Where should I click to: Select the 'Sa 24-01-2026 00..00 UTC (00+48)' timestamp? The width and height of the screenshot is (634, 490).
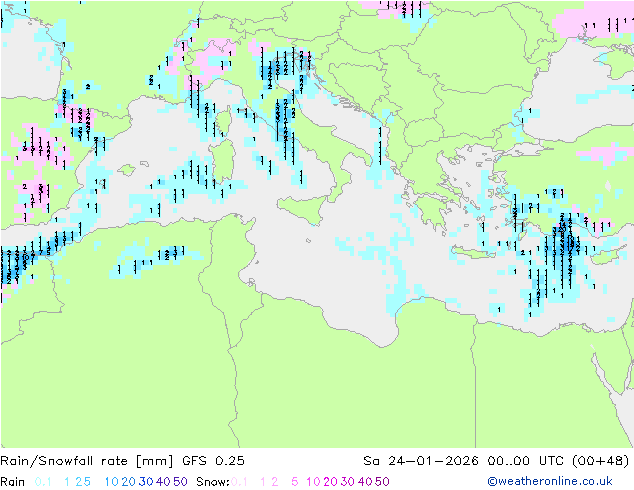point(496,461)
